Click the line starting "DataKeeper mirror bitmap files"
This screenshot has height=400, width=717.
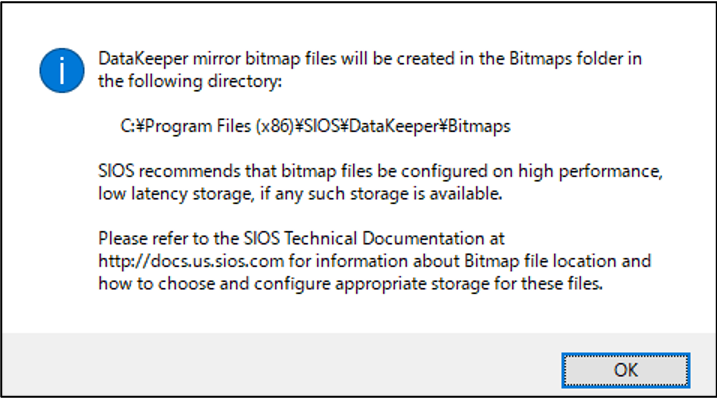pyautogui.click(x=370, y=58)
